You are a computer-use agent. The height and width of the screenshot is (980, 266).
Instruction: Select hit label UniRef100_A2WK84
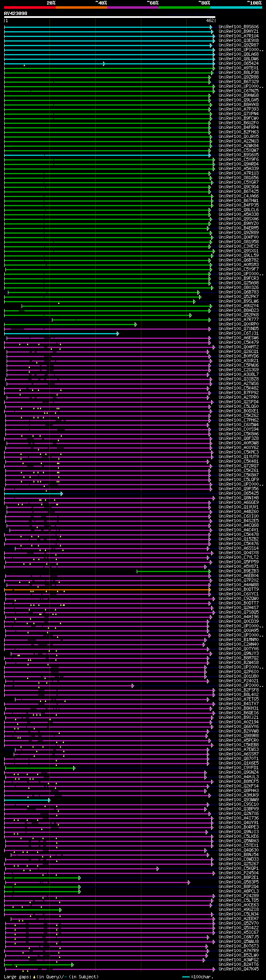(239, 146)
